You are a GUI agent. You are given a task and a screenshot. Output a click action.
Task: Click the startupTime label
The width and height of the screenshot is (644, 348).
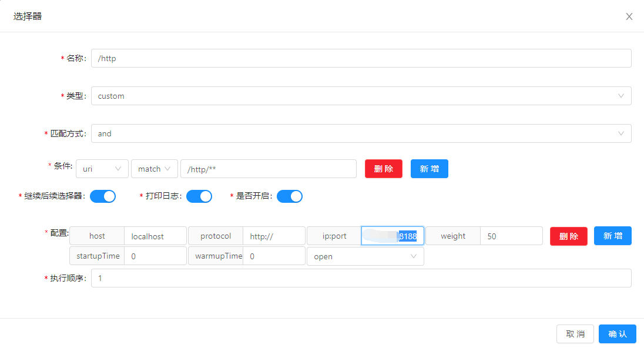click(x=98, y=256)
